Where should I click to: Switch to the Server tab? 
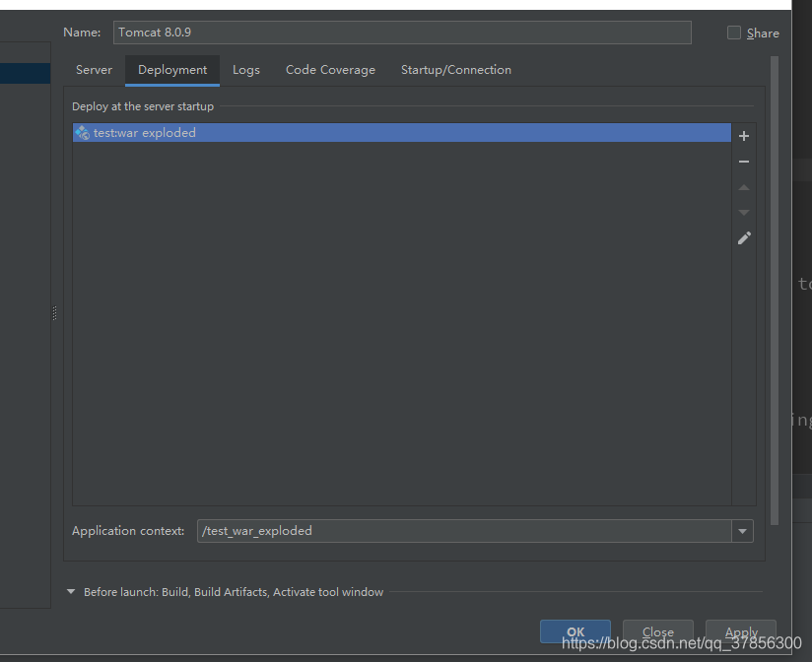(x=94, y=70)
